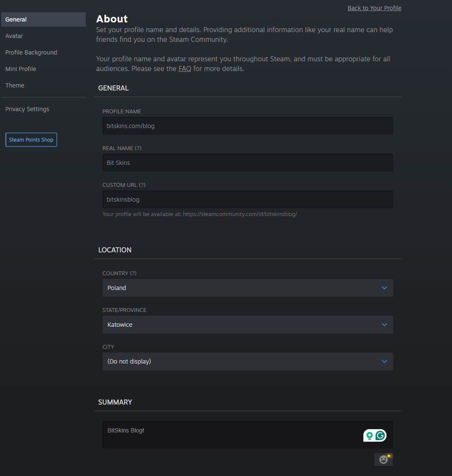Open Privacy Settings in the sidebar
This screenshot has width=452, height=476.
click(27, 109)
